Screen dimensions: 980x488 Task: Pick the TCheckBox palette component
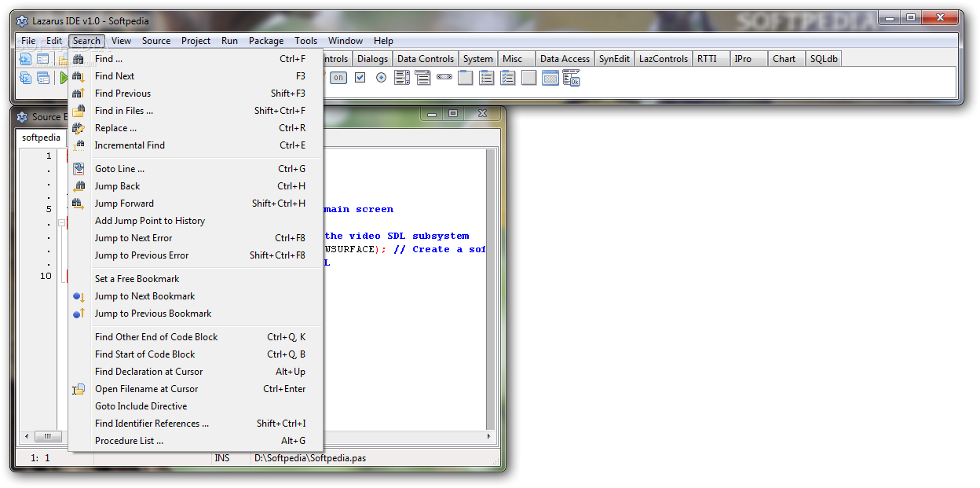[x=360, y=78]
